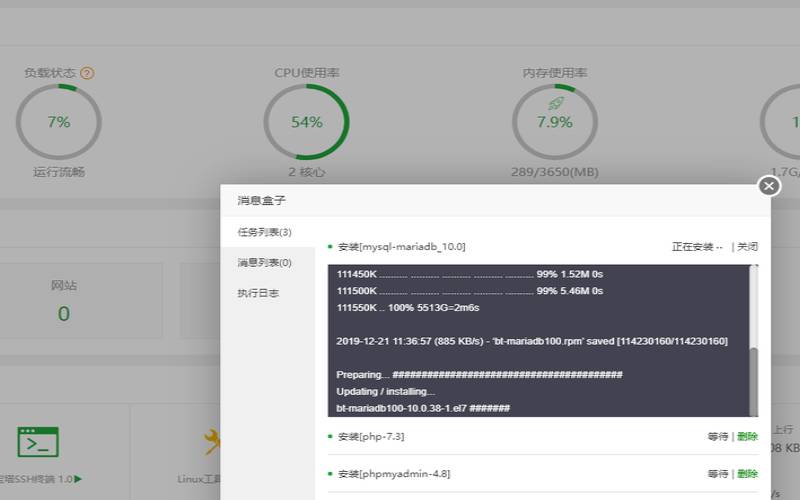800x500 pixels.
Task: Click the bt-mariadb100.rpm saved log line
Action: click(532, 341)
